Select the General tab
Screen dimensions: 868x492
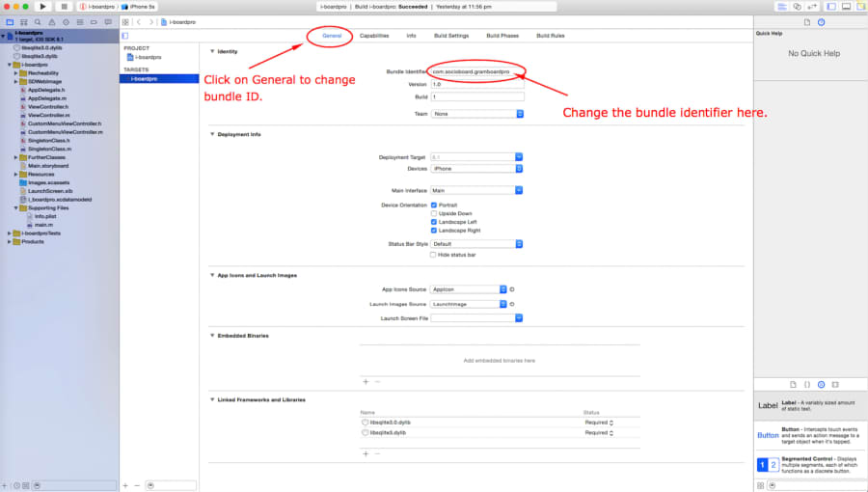coord(332,36)
